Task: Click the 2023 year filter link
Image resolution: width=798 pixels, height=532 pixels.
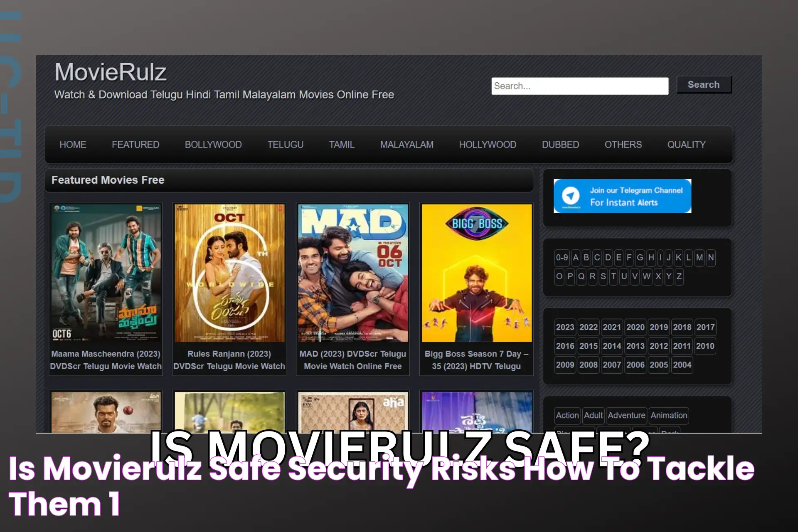Action: [x=565, y=327]
